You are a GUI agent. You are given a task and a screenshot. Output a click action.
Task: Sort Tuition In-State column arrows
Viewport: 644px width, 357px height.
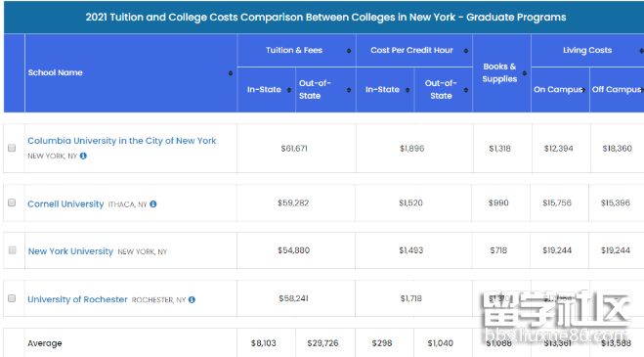(289, 90)
